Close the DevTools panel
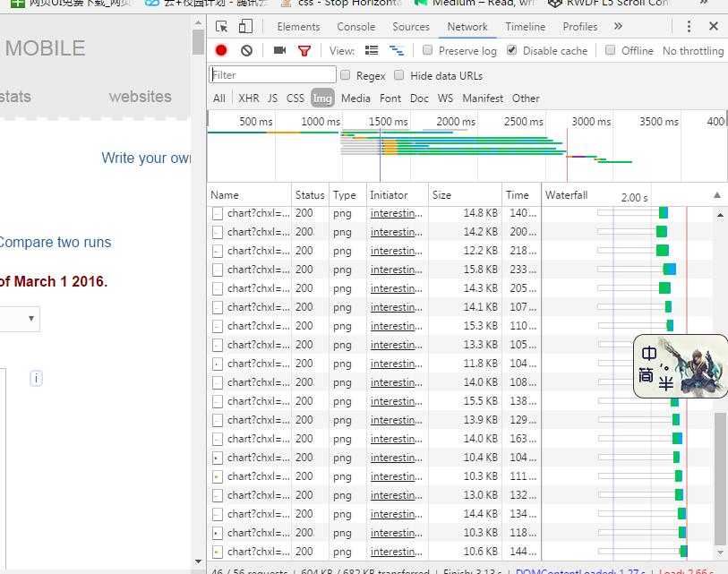This screenshot has width=728, height=574. (x=714, y=26)
